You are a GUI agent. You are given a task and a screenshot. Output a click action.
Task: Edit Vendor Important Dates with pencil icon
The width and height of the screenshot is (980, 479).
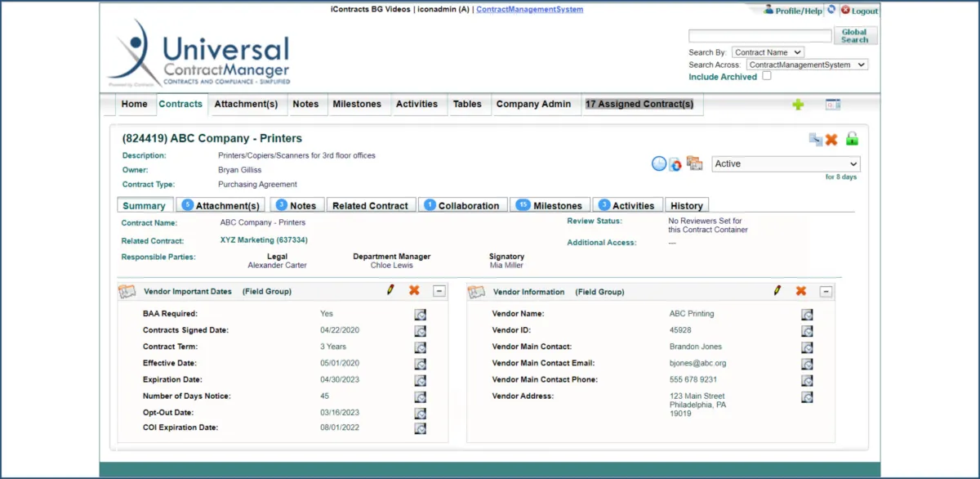pos(390,290)
